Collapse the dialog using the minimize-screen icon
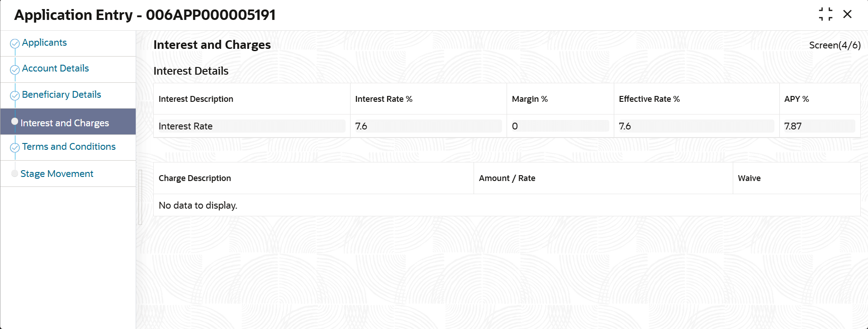Viewport: 868px width, 329px height. click(x=825, y=14)
